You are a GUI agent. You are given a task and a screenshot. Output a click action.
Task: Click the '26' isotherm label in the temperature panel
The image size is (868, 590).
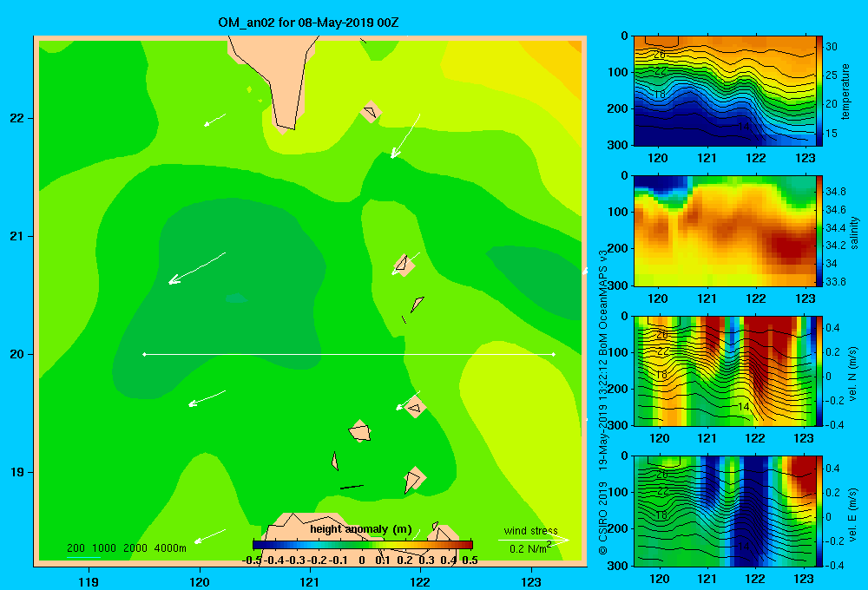coord(660,55)
